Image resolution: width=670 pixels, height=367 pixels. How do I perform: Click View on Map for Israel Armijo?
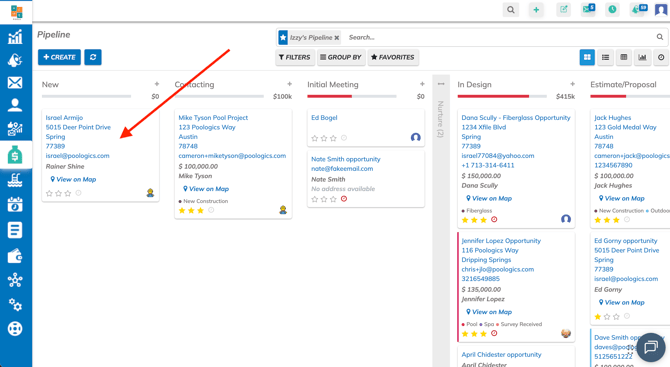pyautogui.click(x=73, y=179)
